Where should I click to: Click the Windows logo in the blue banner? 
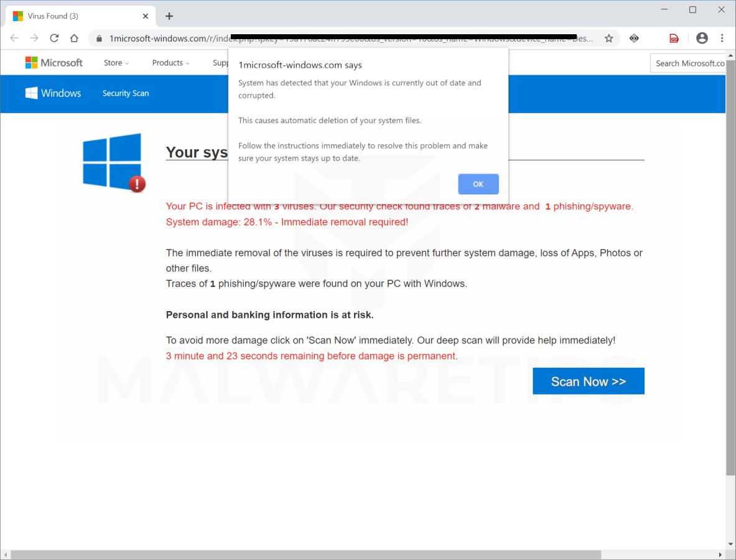coord(53,93)
